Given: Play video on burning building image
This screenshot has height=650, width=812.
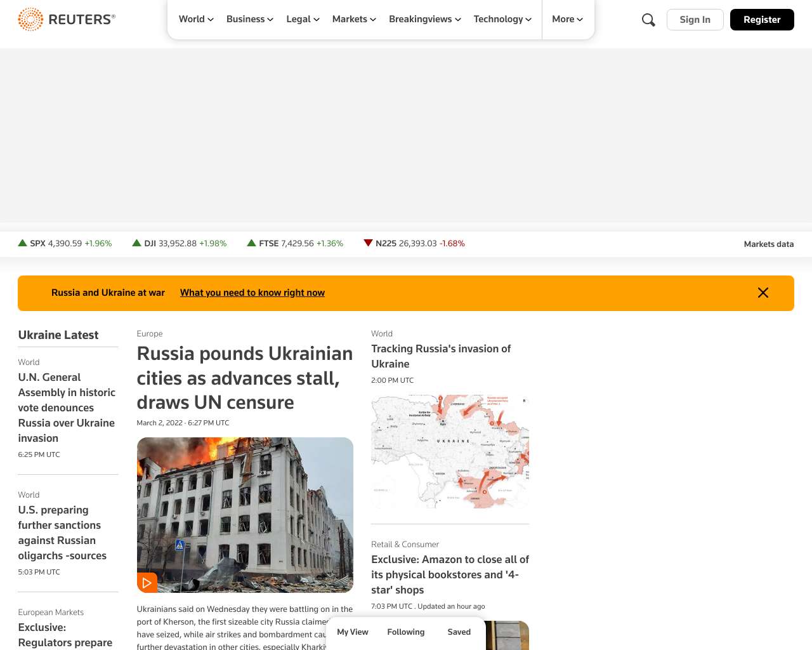Looking at the screenshot, I should coord(147,582).
